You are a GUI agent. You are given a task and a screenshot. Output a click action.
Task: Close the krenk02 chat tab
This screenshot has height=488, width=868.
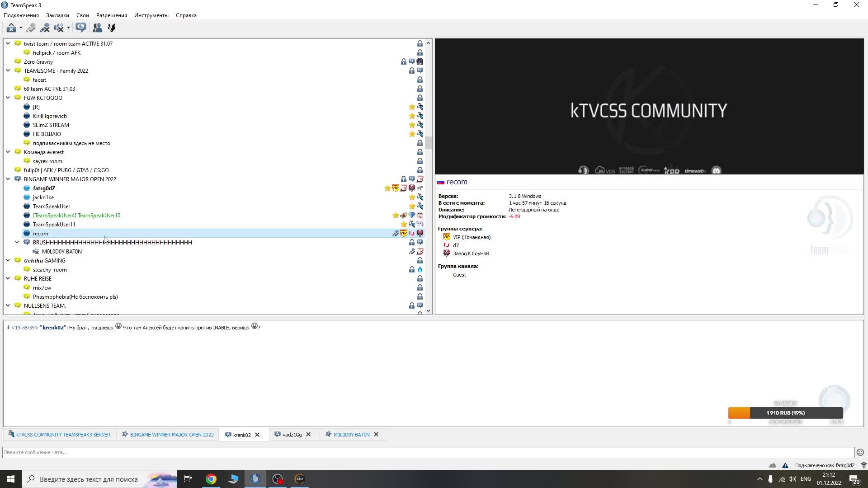257,435
